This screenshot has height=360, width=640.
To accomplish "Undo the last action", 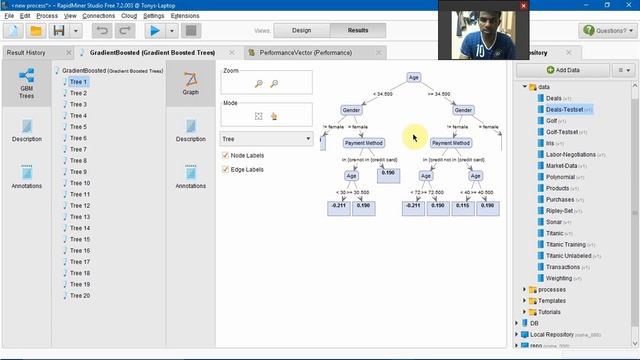I will [102, 31].
